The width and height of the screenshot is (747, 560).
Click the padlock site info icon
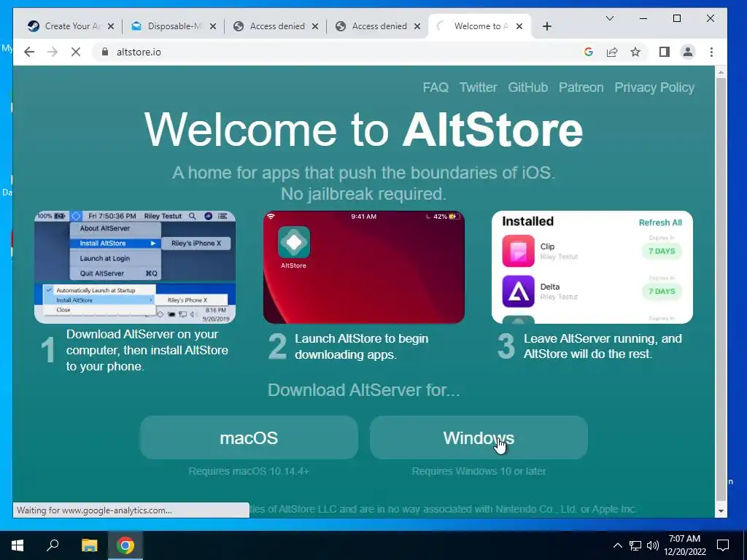[x=105, y=52]
